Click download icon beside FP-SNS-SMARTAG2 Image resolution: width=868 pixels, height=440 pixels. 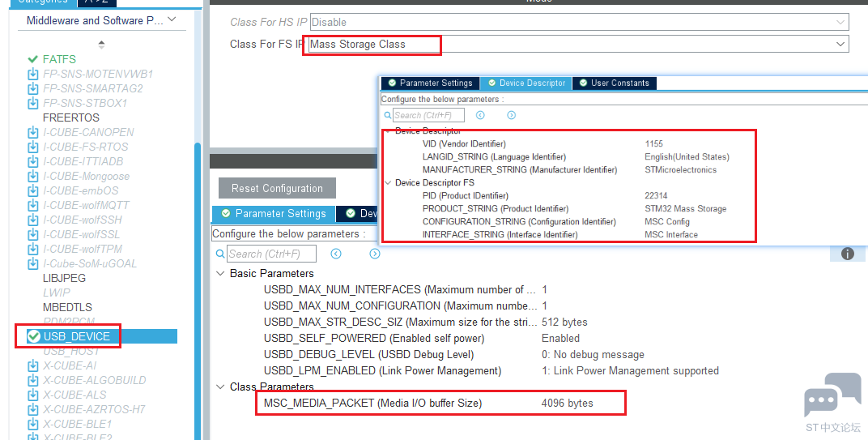pyautogui.click(x=32, y=88)
